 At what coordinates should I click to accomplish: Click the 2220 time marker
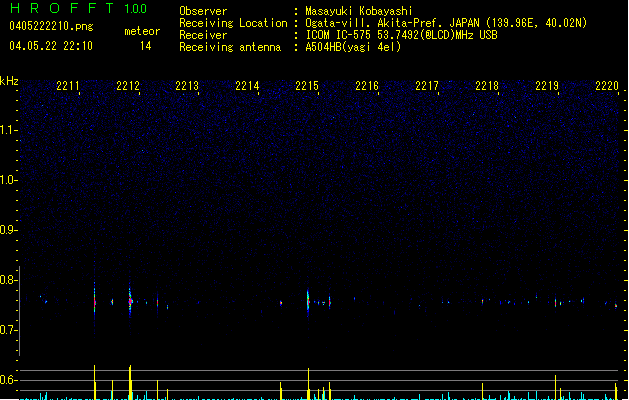click(x=607, y=86)
